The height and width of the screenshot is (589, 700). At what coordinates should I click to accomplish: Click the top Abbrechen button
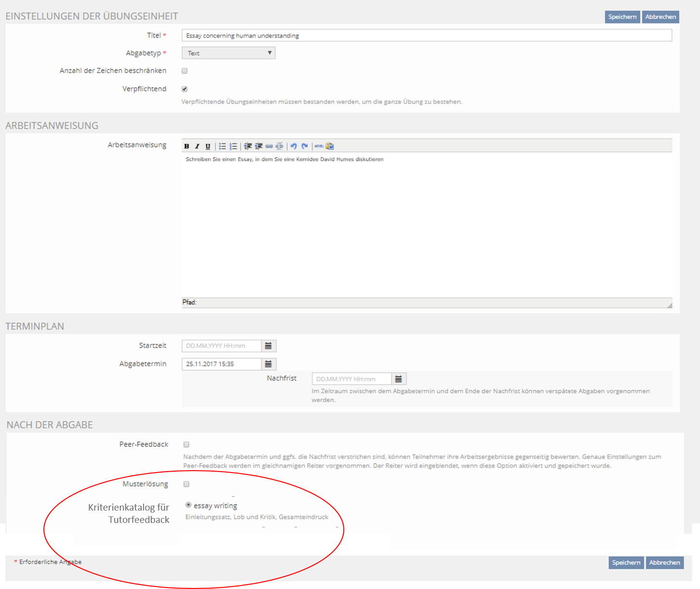tap(661, 17)
